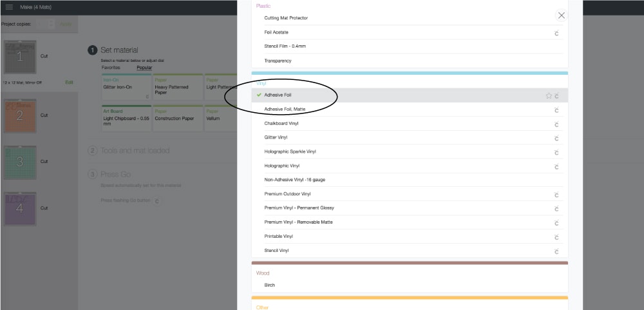Click the Cricut icon beside Printable Vinyl
Screen dimensions: 644x310
pyautogui.click(x=556, y=237)
